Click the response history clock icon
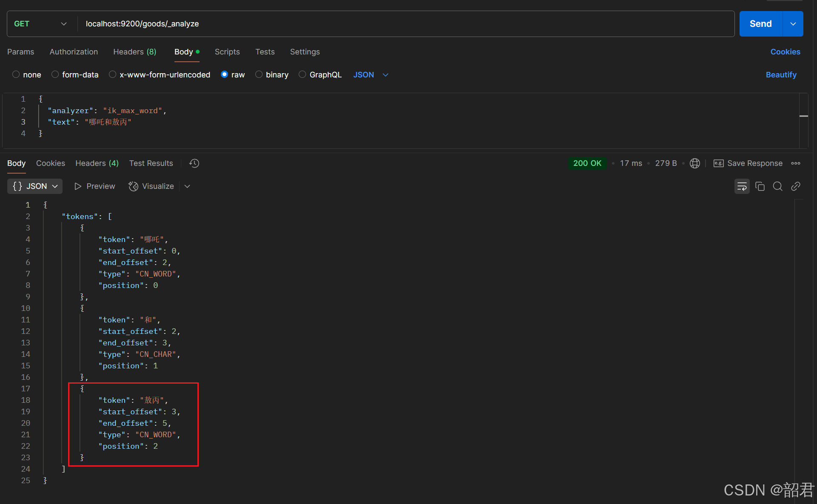Image resolution: width=817 pixels, height=504 pixels. (194, 163)
